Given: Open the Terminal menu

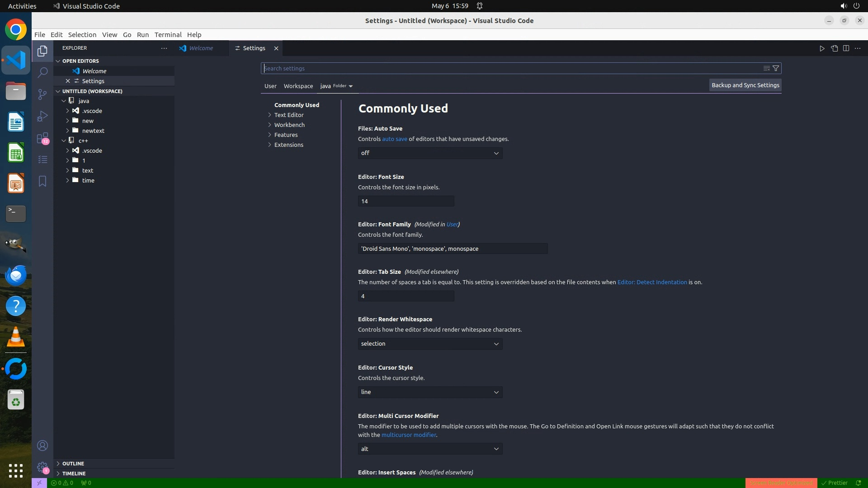Looking at the screenshot, I should 168,35.
